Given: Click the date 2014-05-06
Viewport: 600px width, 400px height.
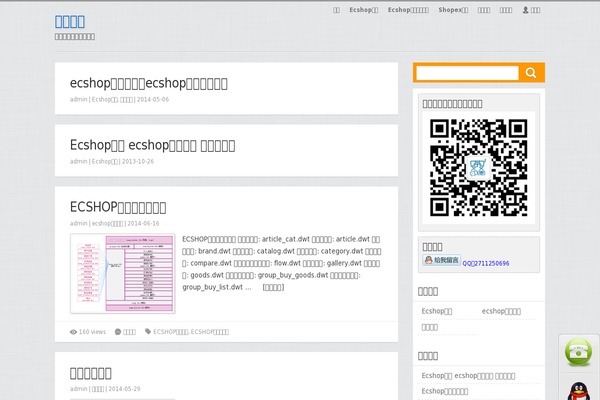Looking at the screenshot, I should point(153,99).
